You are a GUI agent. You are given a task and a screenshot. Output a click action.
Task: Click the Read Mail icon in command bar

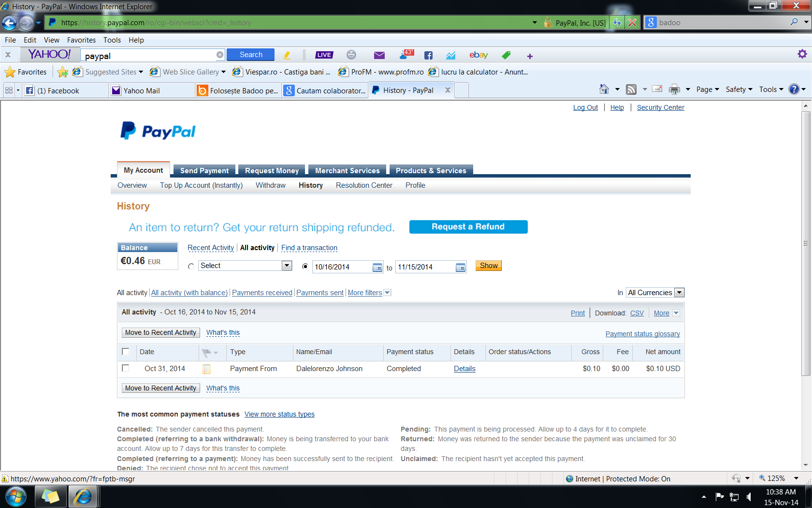click(657, 89)
